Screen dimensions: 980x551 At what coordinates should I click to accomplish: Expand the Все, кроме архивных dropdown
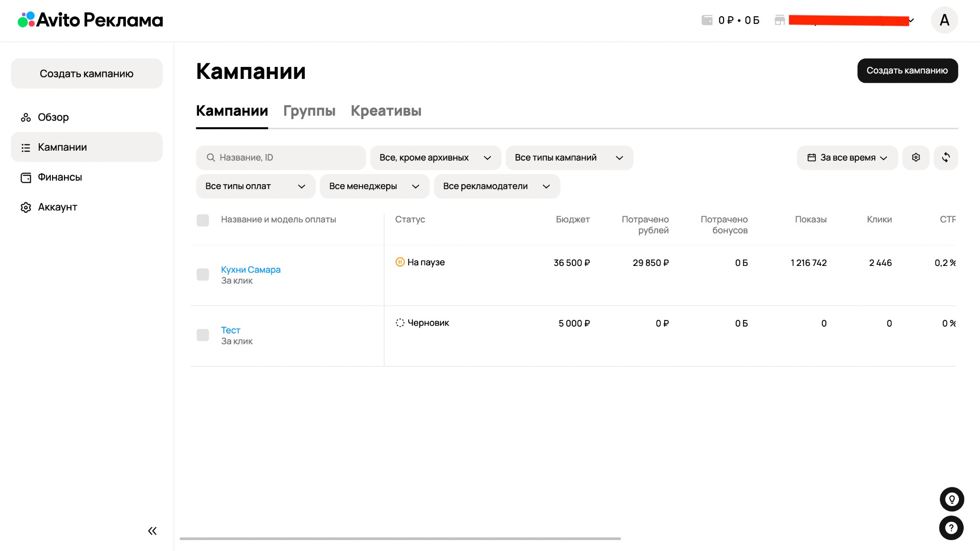[x=435, y=158]
